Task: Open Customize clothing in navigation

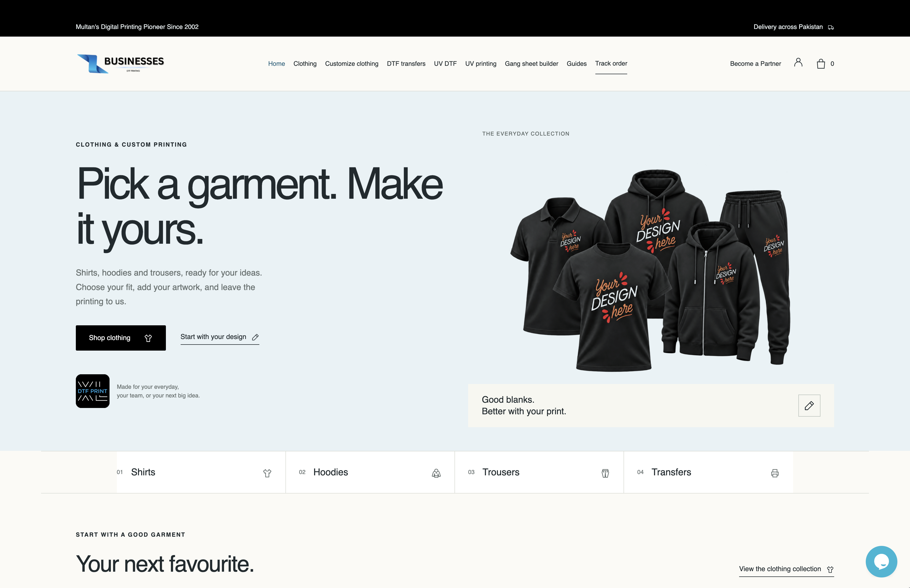Action: click(x=352, y=63)
